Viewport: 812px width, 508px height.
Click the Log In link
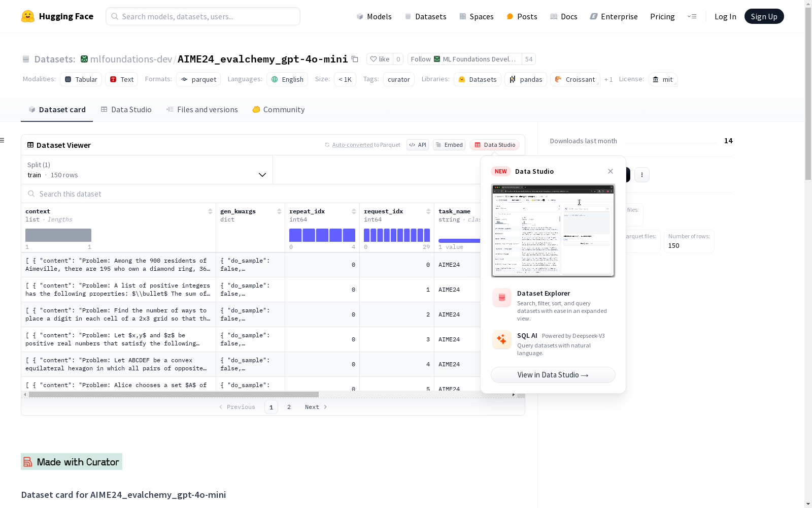(x=725, y=16)
